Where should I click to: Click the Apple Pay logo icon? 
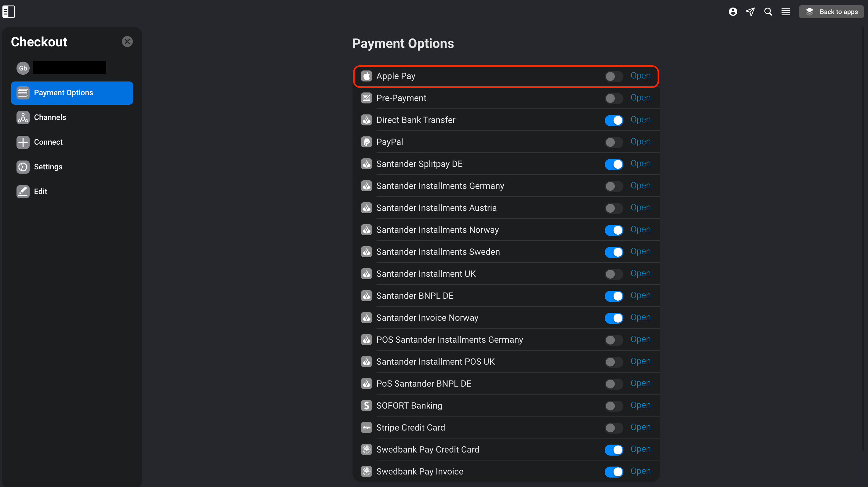(x=366, y=76)
